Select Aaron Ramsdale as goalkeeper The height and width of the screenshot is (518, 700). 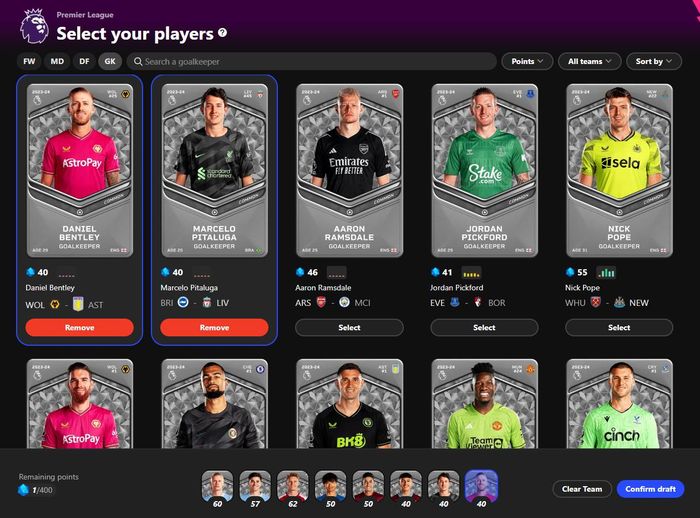[349, 327]
